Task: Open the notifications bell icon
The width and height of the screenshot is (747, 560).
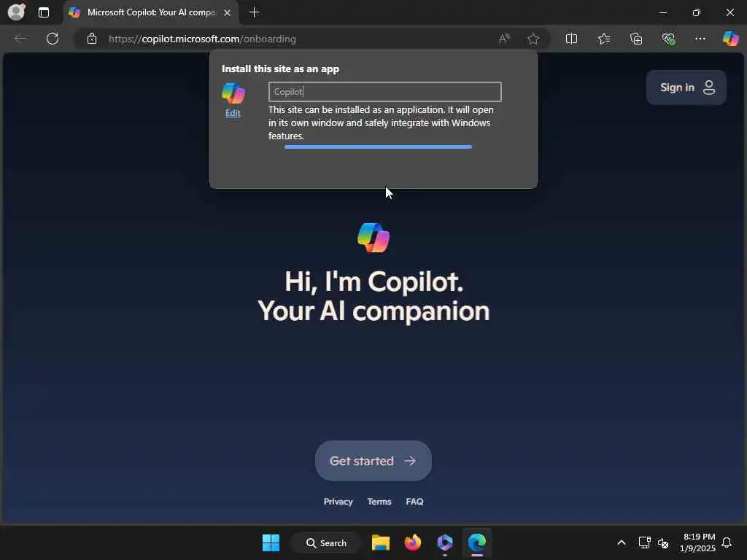Action: (727, 542)
